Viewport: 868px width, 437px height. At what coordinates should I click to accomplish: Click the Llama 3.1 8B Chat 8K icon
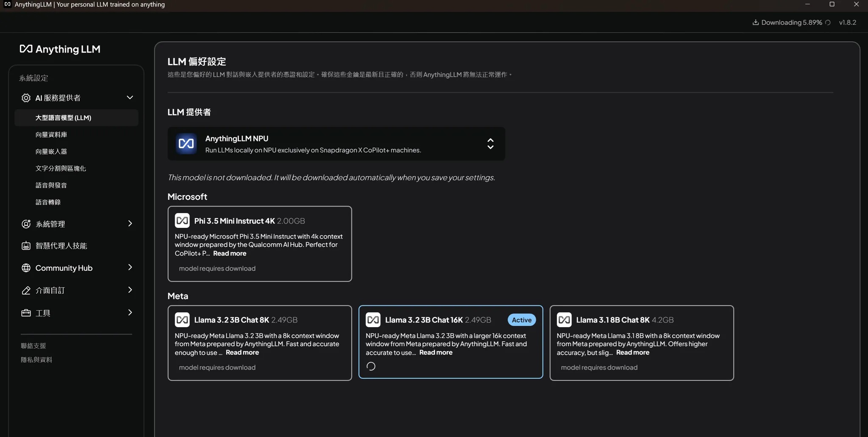pos(564,320)
